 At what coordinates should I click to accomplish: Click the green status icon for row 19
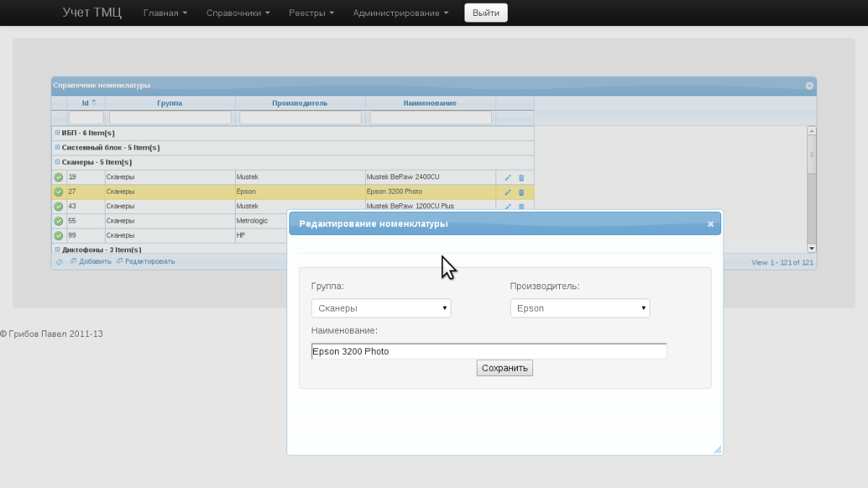click(59, 177)
